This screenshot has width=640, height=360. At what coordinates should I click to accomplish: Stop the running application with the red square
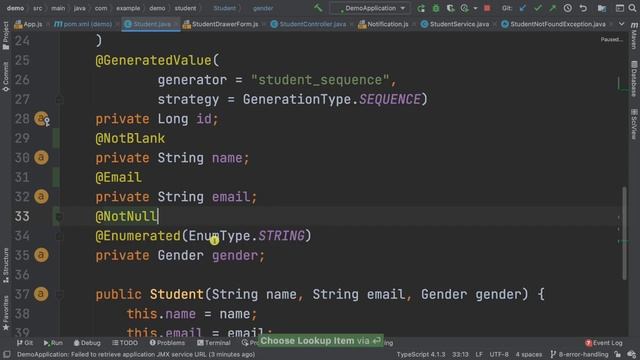tap(487, 8)
